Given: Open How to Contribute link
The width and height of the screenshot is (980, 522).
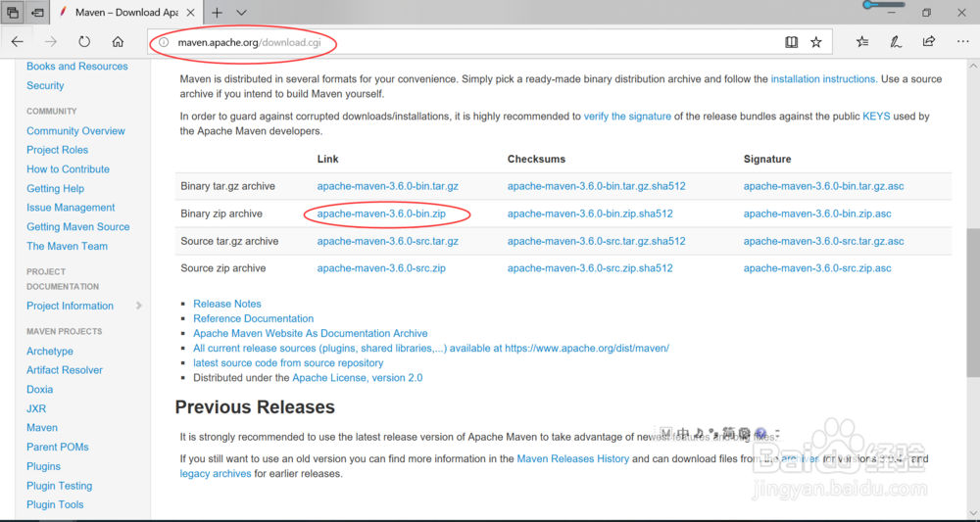Looking at the screenshot, I should 68,169.
